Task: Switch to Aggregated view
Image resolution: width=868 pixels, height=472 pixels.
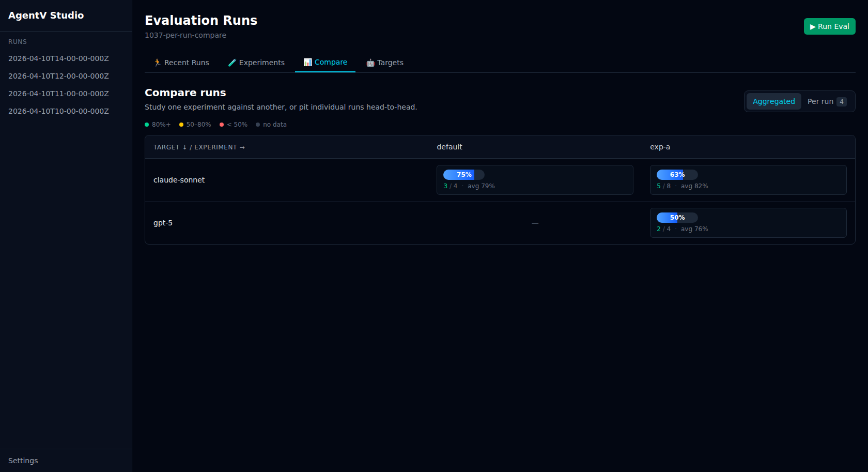Action: [773, 101]
